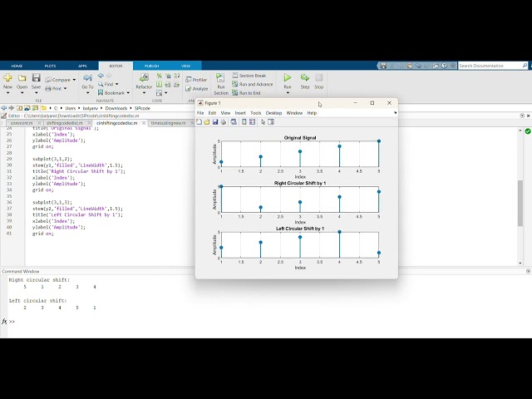Click Run and Advance

click(x=253, y=84)
